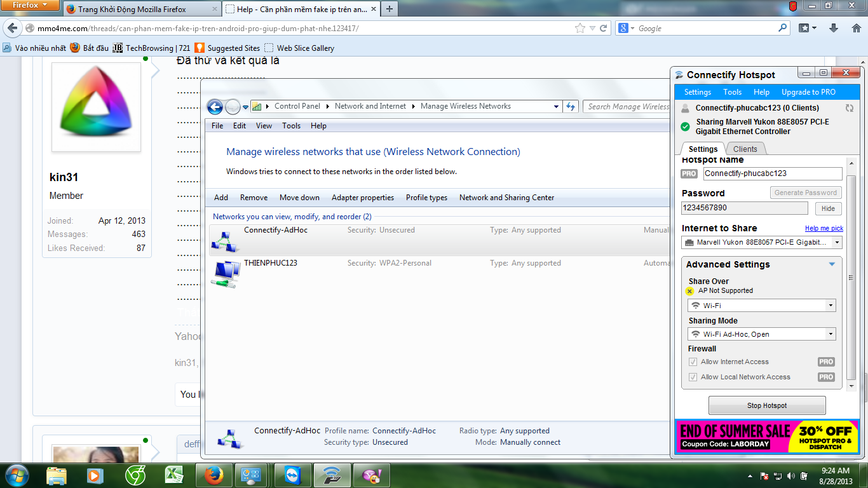868x488 pixels.
Task: Click the kin31 username link
Action: tap(64, 177)
